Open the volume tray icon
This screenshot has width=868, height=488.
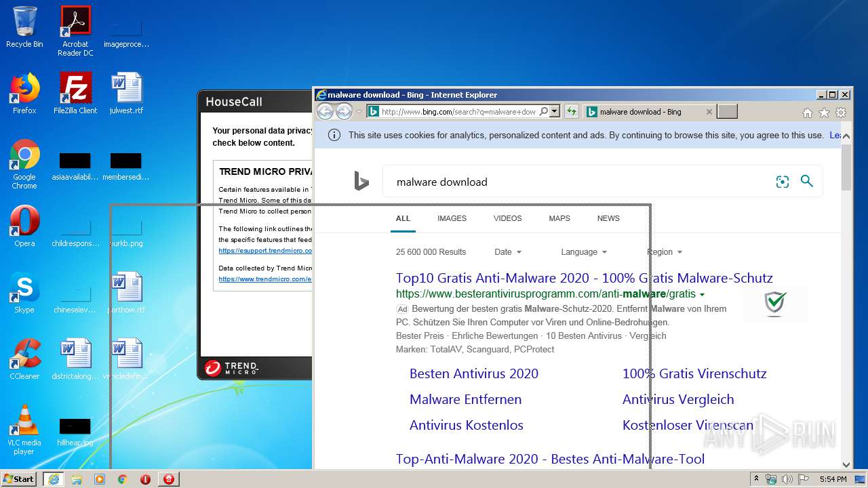pyautogui.click(x=787, y=479)
